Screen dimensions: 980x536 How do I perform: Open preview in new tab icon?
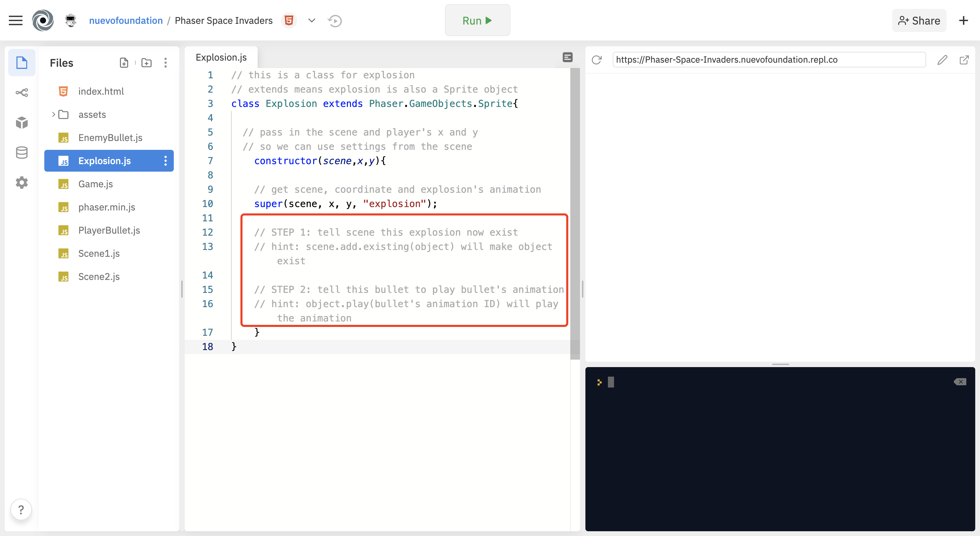(x=964, y=60)
